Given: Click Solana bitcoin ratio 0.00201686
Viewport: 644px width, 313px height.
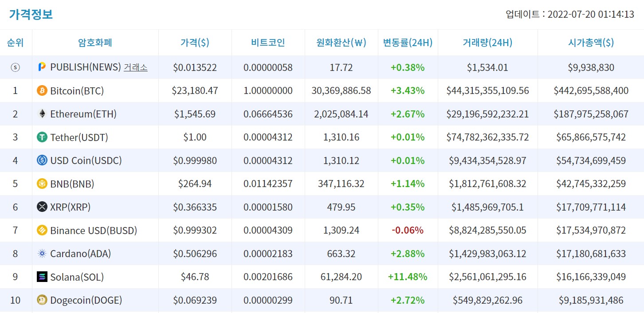Looking at the screenshot, I should tap(268, 277).
